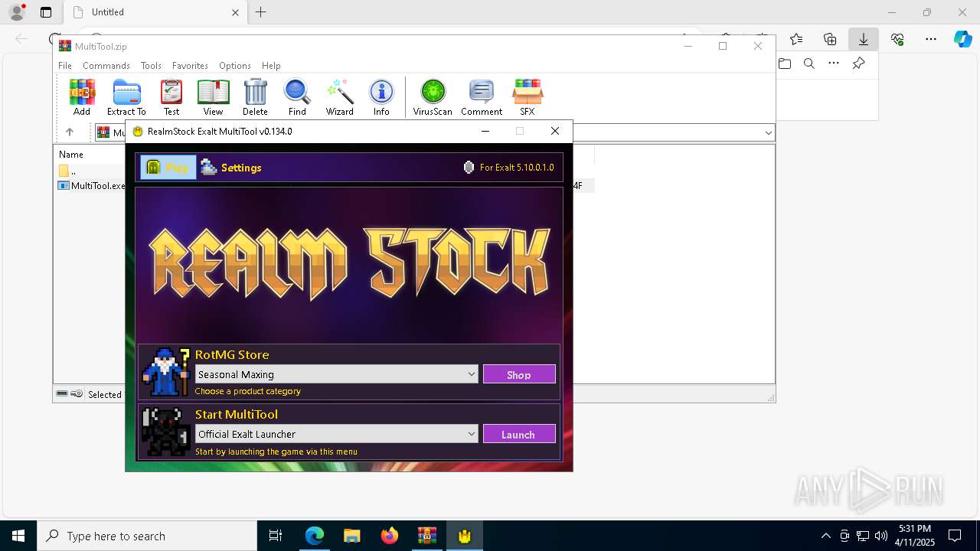Open the WinRAR Options menu

(x=235, y=66)
